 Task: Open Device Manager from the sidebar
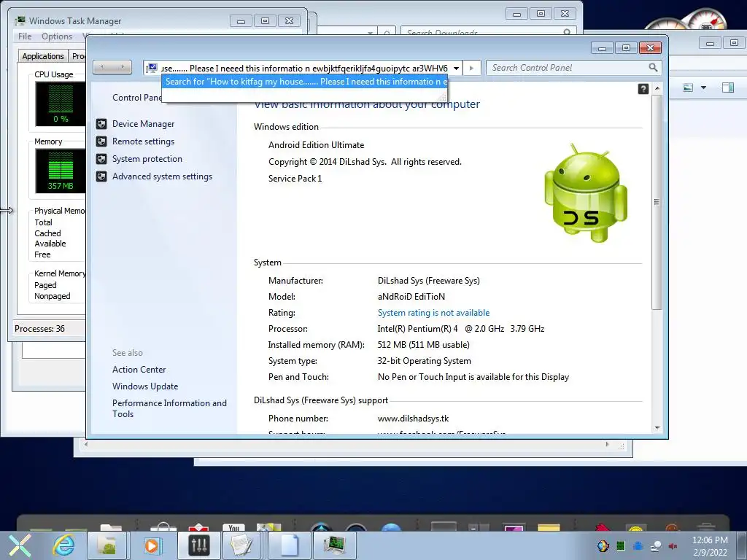[143, 124]
